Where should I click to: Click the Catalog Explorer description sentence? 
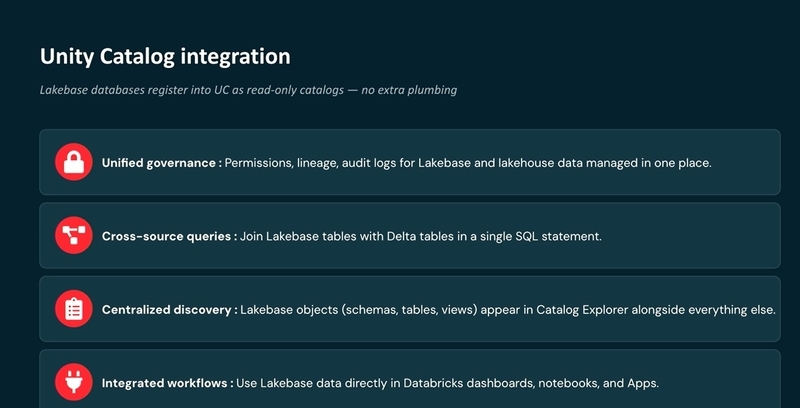[508, 310]
